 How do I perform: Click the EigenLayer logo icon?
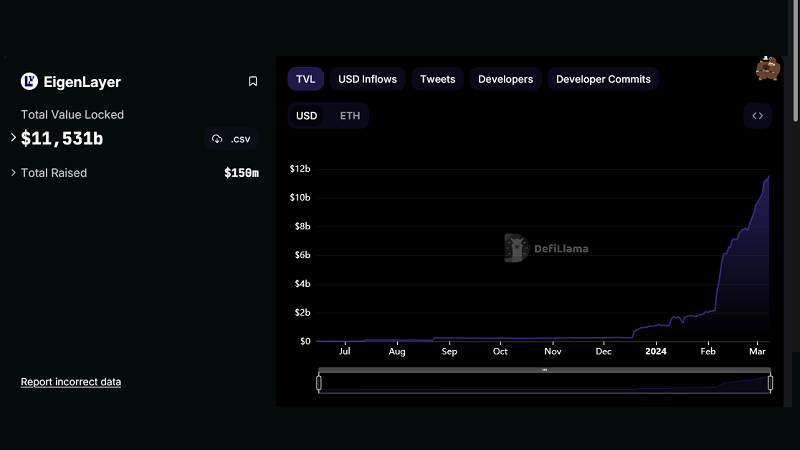[29, 81]
